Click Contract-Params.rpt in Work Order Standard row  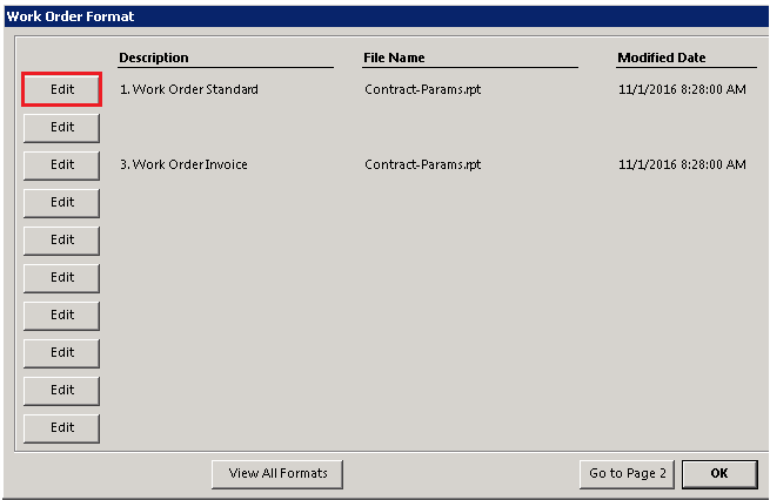tap(423, 90)
